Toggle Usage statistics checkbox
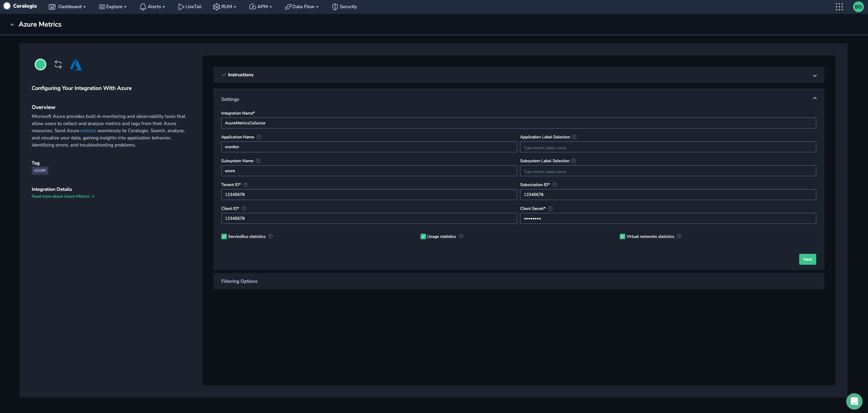The width and height of the screenshot is (868, 413). coord(423,236)
